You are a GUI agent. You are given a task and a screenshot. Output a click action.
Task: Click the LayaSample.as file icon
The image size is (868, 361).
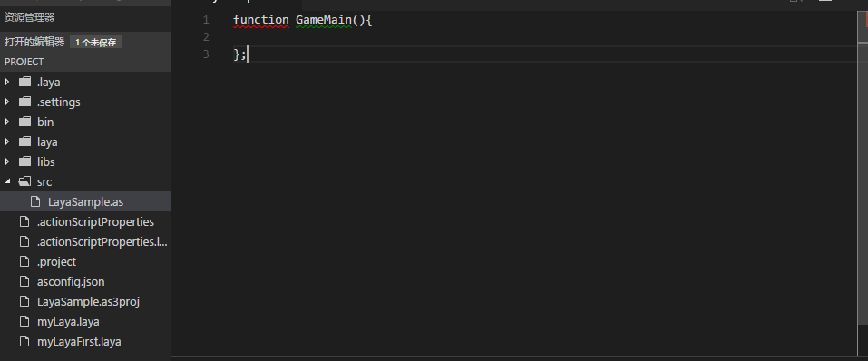pyautogui.click(x=34, y=201)
